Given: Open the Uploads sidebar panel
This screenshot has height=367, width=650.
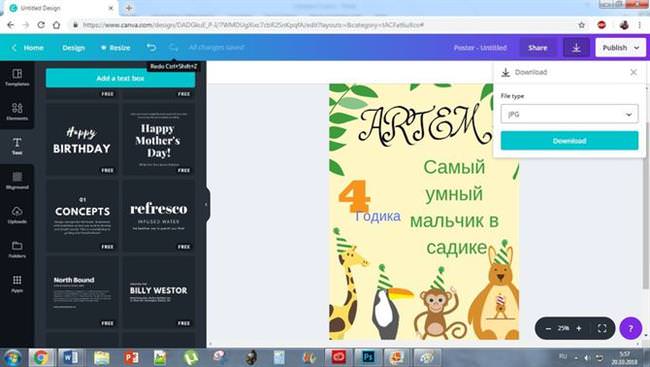Looking at the screenshot, I should click(x=17, y=215).
